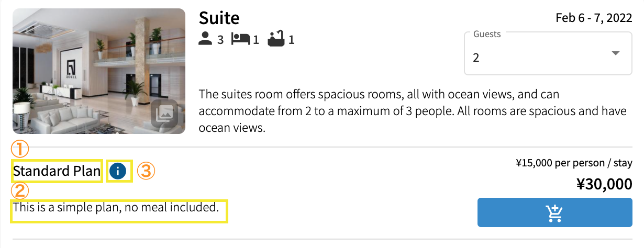This screenshot has height=248, width=644.
Task: Click the Feb 6 - 7, 2022 date range
Action: pyautogui.click(x=594, y=18)
